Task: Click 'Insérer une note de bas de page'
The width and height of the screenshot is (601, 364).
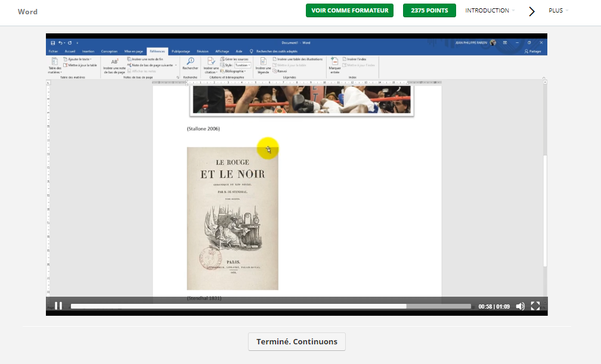Action: pos(114,66)
